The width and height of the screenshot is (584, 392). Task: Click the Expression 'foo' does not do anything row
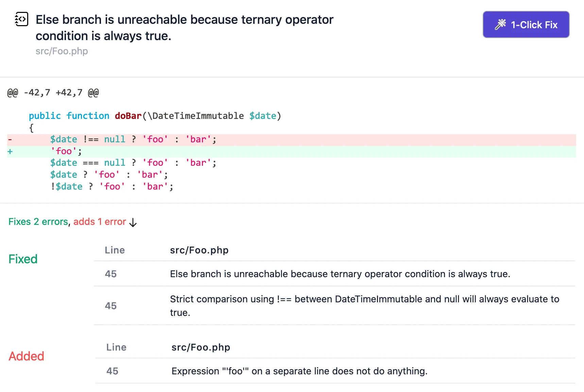coord(299,371)
